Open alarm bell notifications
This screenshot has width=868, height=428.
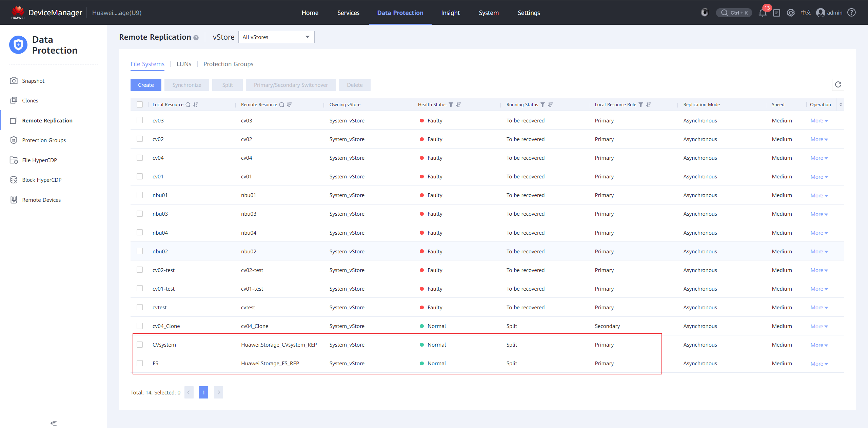(x=763, y=13)
